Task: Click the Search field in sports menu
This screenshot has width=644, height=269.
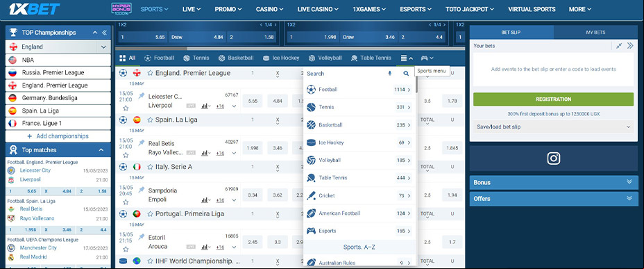Action: pos(345,74)
